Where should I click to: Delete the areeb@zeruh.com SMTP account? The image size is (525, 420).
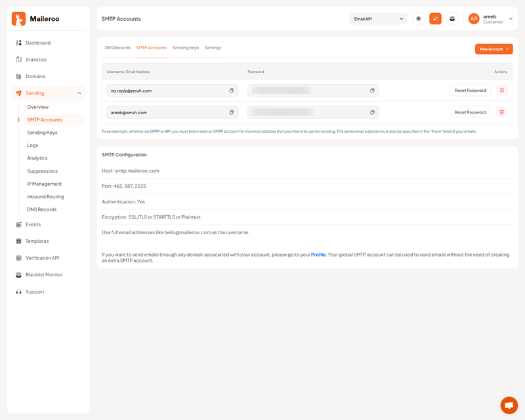tap(502, 112)
